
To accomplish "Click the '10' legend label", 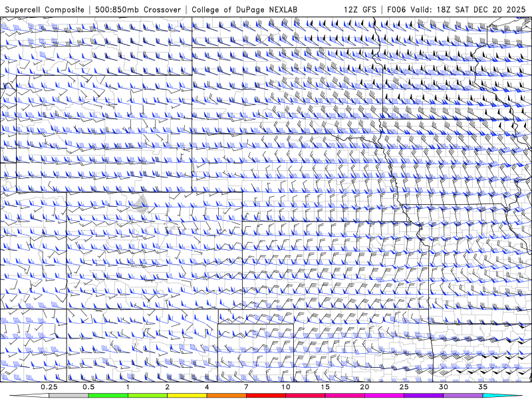I will coord(286,387).
